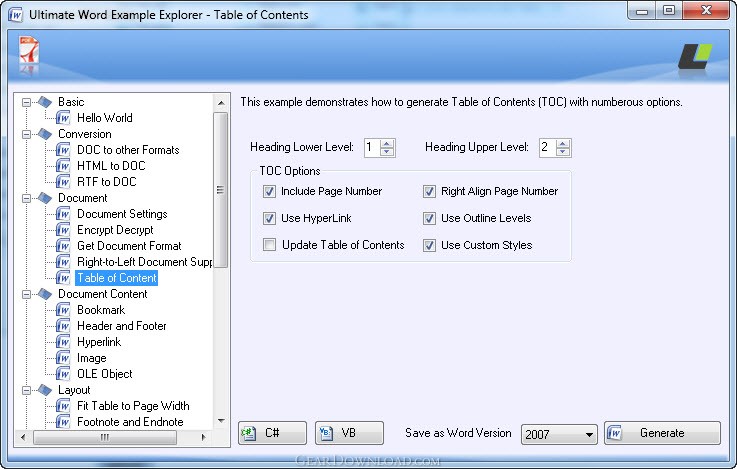Screen dimensions: 737x469
Task: Increase Heading Upper Level with up arrow
Action: click(x=563, y=143)
